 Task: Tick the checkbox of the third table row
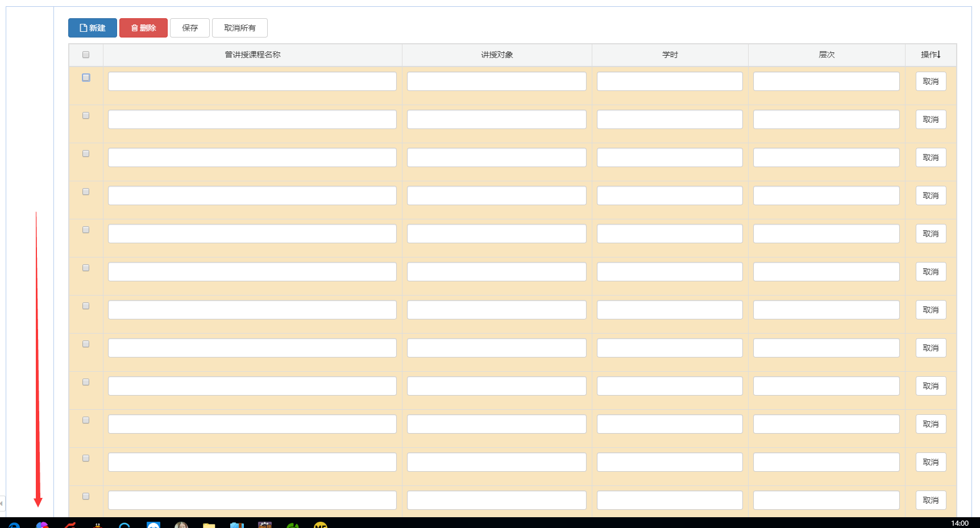86,153
